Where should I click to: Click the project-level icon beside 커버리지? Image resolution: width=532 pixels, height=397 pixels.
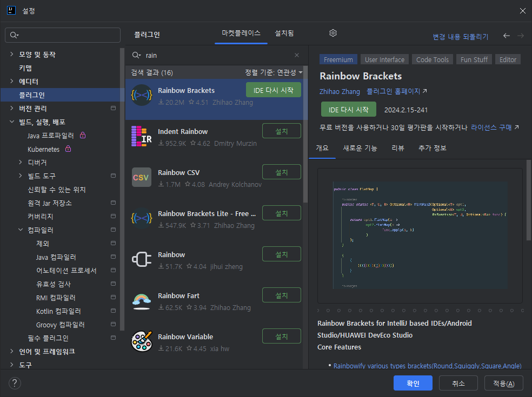(x=114, y=216)
